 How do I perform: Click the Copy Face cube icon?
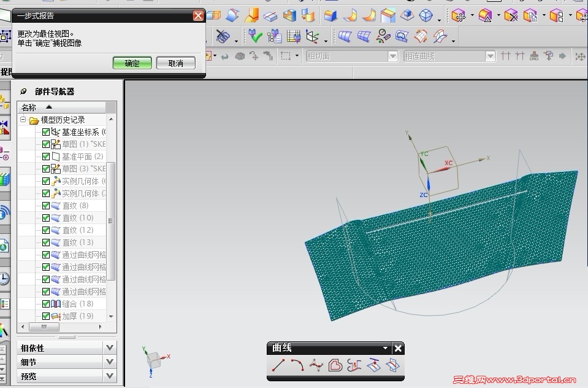[x=530, y=16]
